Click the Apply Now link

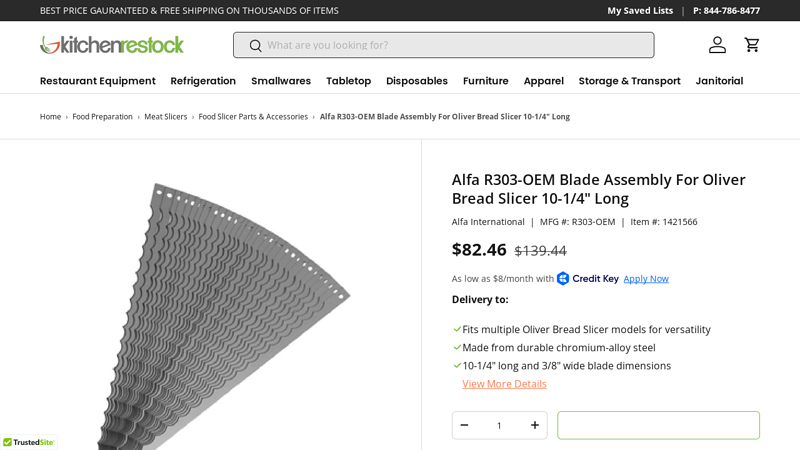tap(646, 279)
